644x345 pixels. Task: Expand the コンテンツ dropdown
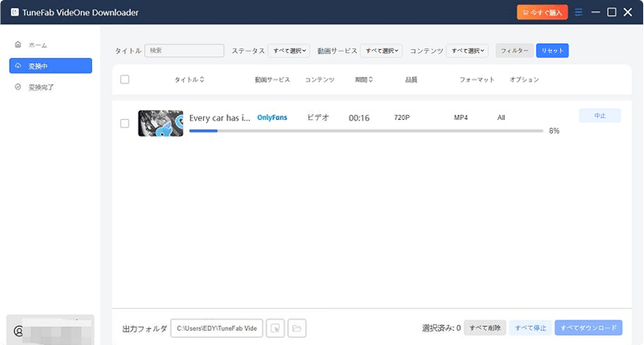(x=467, y=51)
